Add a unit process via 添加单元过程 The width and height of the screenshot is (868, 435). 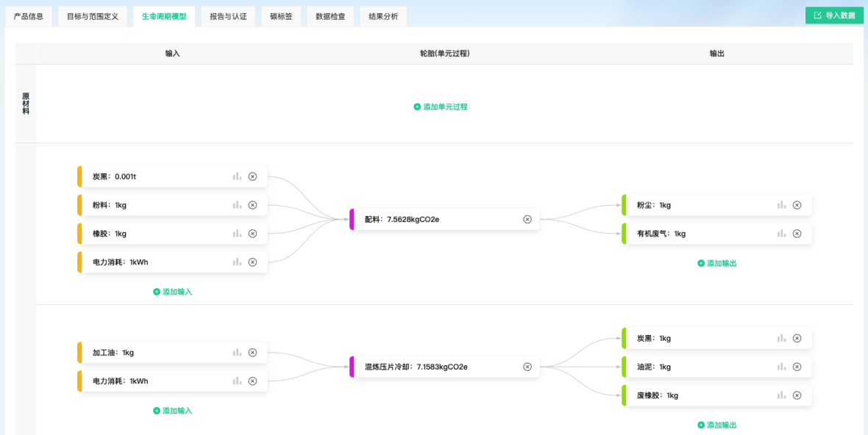(x=441, y=107)
